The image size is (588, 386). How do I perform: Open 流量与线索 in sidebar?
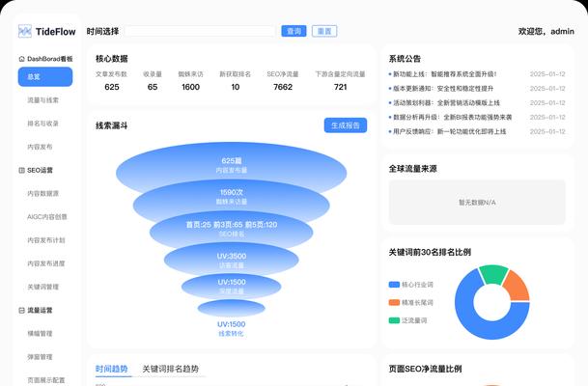point(42,100)
